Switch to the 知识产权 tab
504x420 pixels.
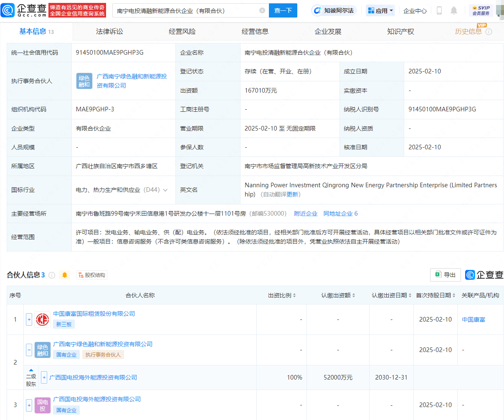(x=400, y=31)
